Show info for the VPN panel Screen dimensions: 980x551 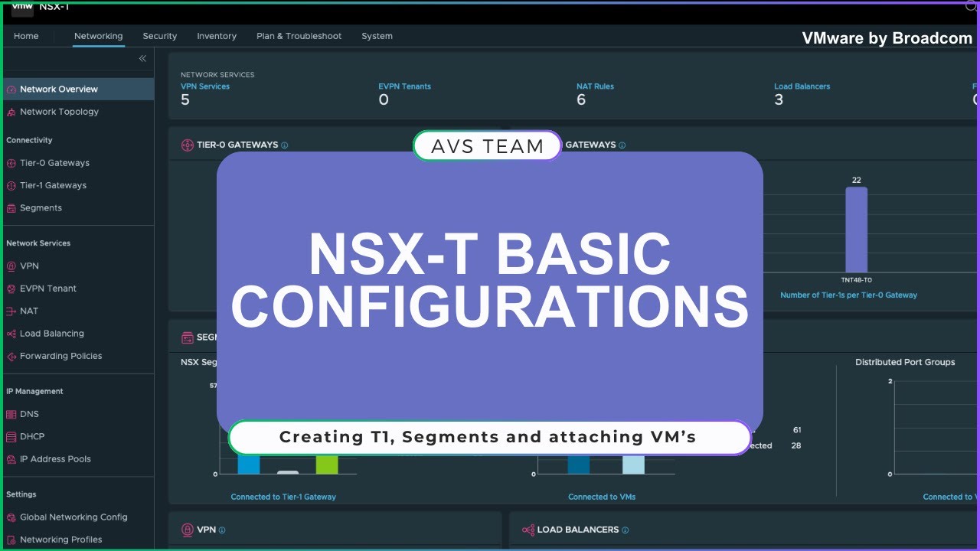click(x=222, y=530)
